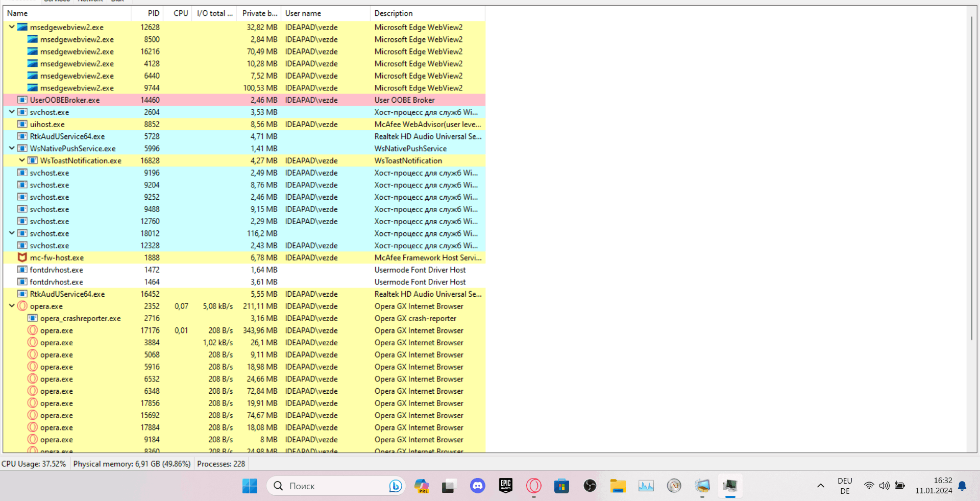Click the Physical memory 6,91 GB status entry
Screen dimensions: 980x501
pyautogui.click(x=132, y=464)
